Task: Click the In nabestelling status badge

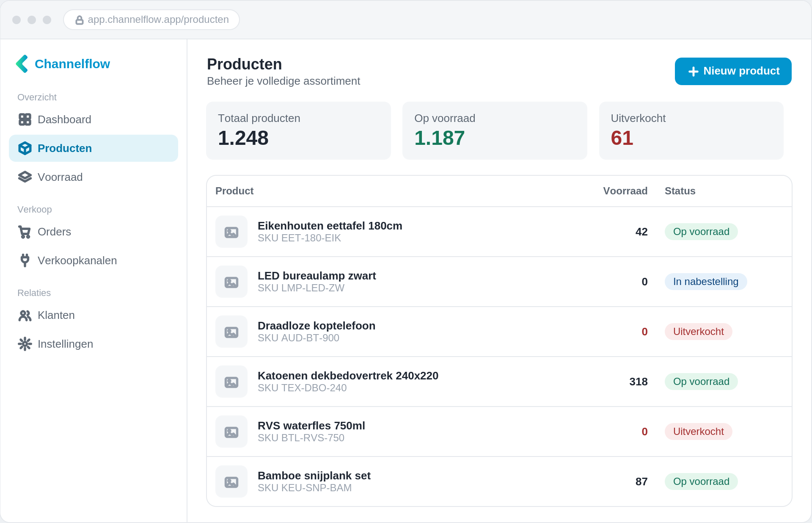Action: point(705,282)
